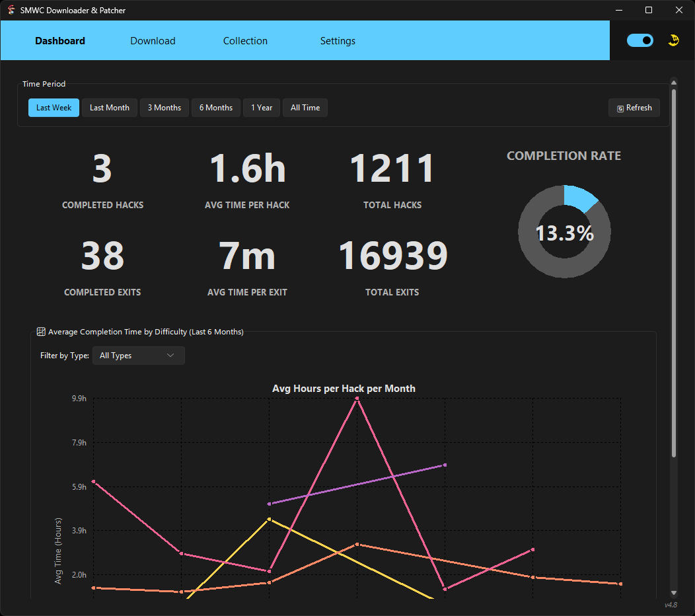
Task: Click the scrollbar down arrow
Action: (674, 593)
